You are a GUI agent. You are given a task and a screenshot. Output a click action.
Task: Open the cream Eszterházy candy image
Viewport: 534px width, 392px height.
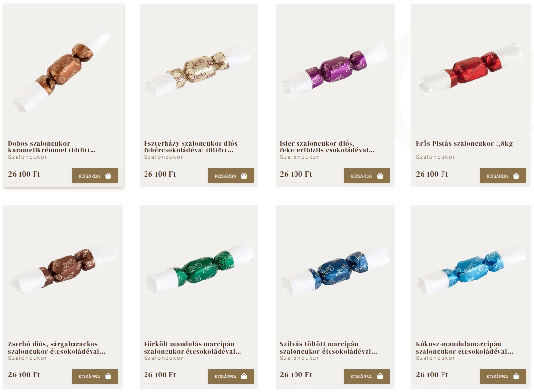click(198, 69)
